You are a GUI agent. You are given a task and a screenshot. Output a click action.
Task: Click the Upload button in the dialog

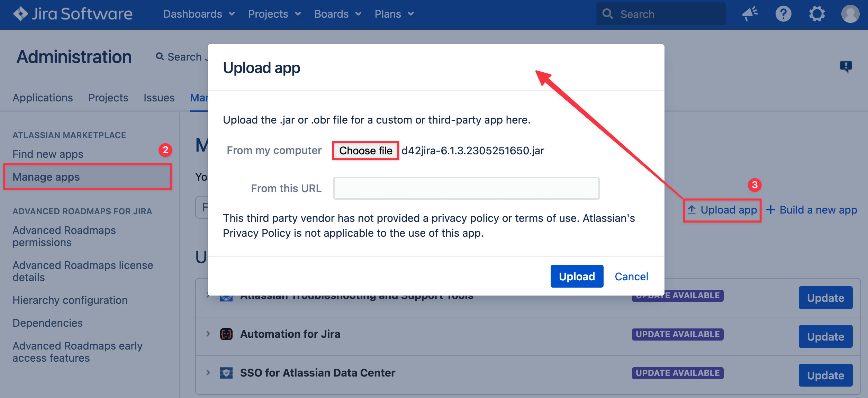[x=577, y=276]
